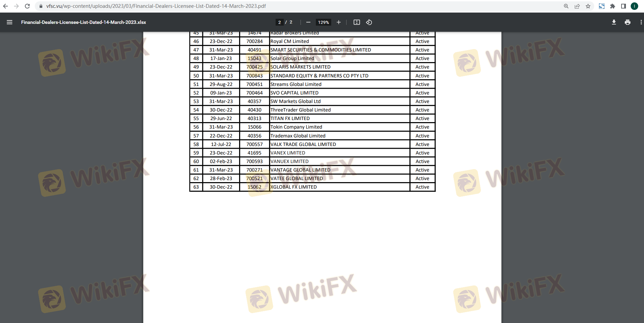Click the VANEX LIMITED name

point(288,153)
